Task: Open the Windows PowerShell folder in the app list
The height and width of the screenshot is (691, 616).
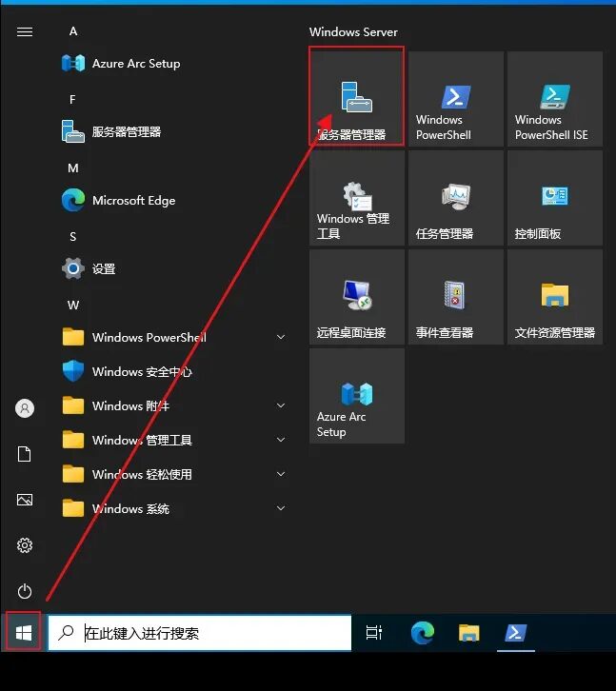Action: point(173,338)
